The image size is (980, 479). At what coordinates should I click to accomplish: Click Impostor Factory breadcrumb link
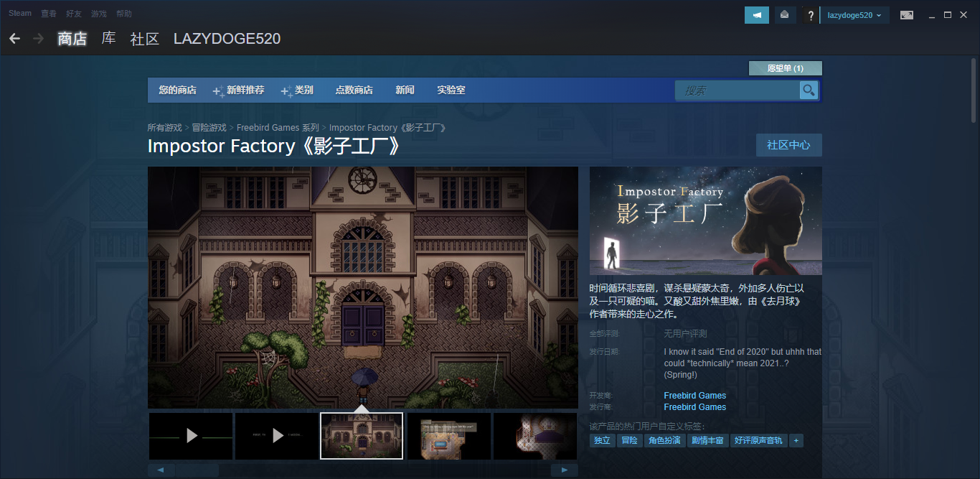(x=388, y=127)
